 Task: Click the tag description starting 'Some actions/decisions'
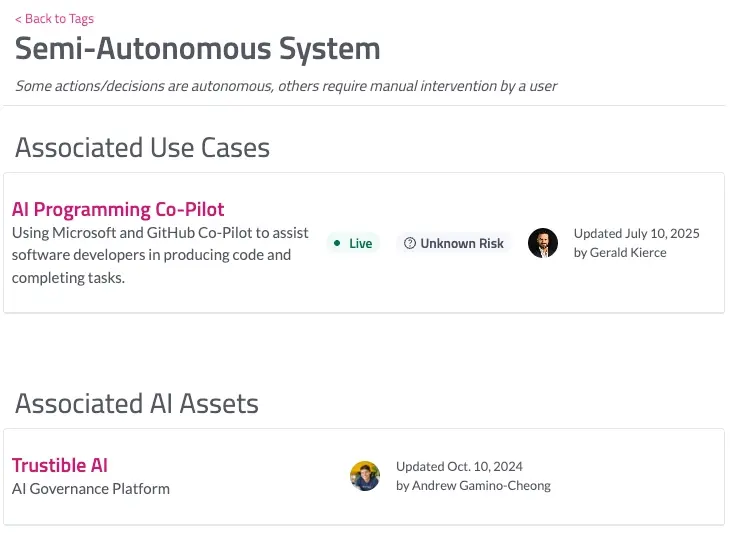pos(286,86)
